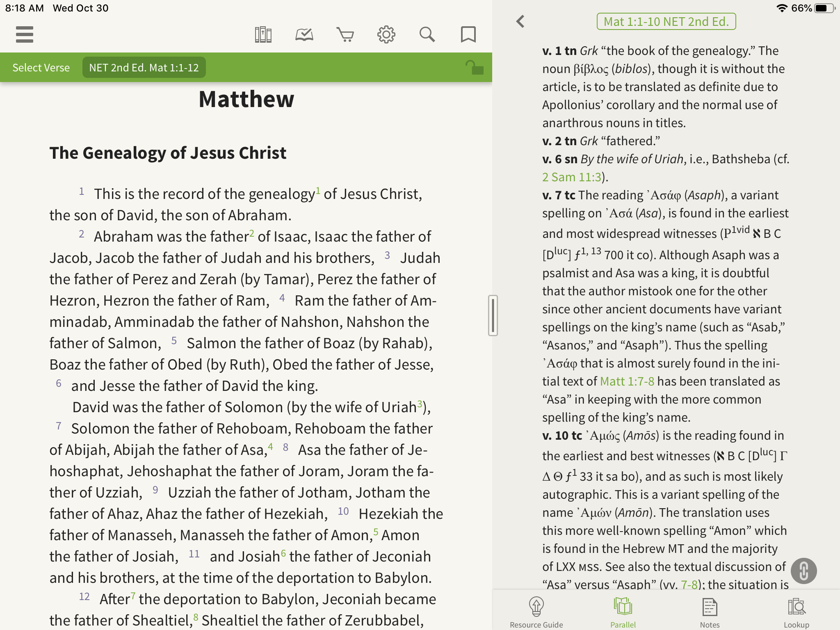Tap the Matthew book title
Image resolution: width=840 pixels, height=630 pixels.
pos(247,99)
